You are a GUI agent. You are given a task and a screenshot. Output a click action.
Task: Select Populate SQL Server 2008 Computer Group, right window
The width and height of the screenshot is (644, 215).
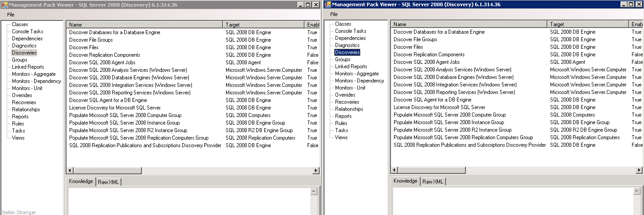coord(517,115)
